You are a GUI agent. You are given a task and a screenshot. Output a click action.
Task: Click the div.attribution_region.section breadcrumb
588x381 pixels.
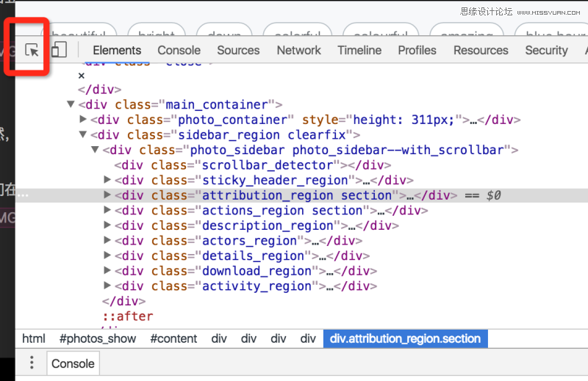(x=406, y=338)
